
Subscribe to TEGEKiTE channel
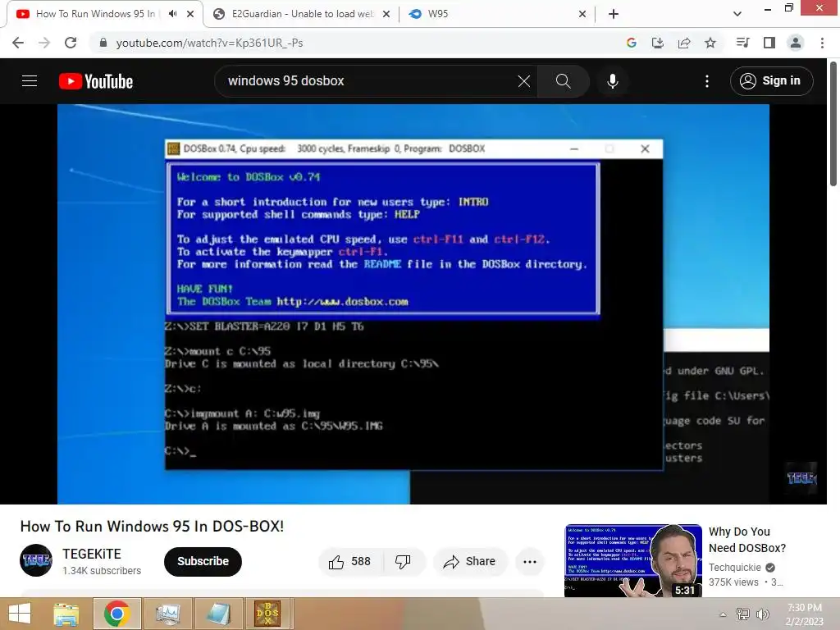(x=203, y=561)
